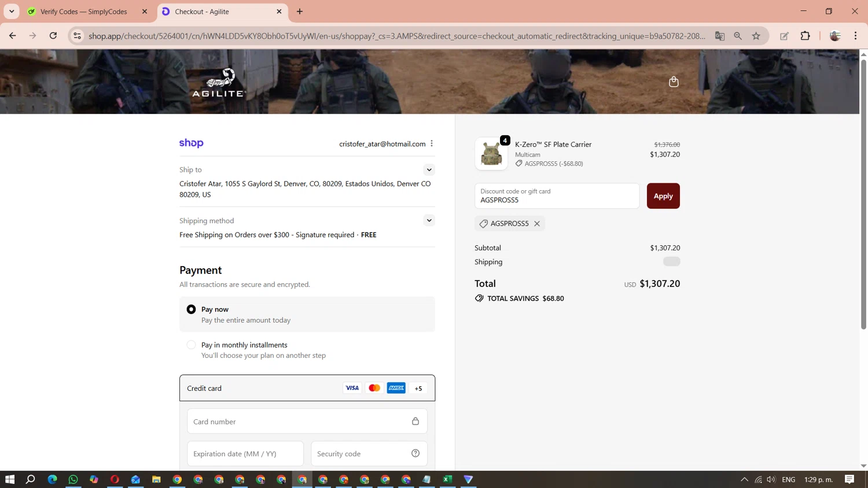
Task: Click the URL address bar
Action: coord(397,36)
